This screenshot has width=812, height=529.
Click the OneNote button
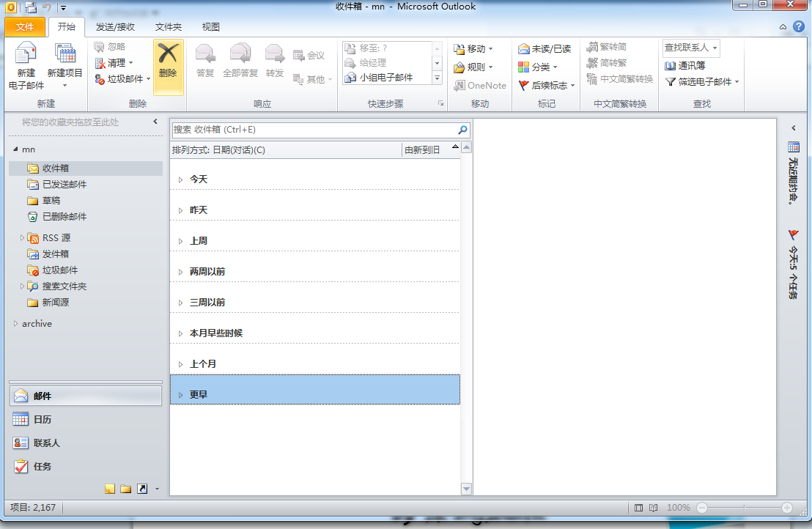click(x=480, y=86)
